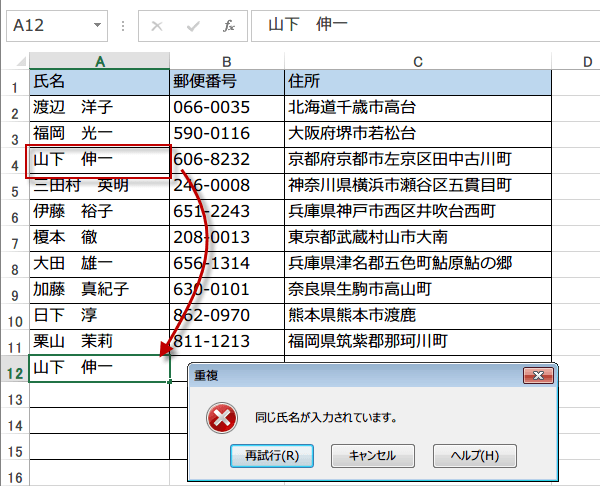This screenshot has height=486, width=600.
Task: Open the Name Box dropdown arrow
Action: point(97,25)
